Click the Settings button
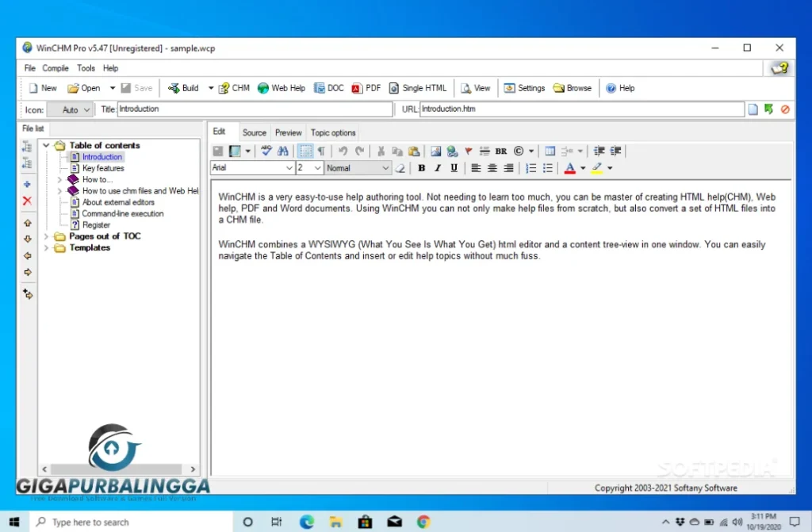The height and width of the screenshot is (532, 812). 524,88
